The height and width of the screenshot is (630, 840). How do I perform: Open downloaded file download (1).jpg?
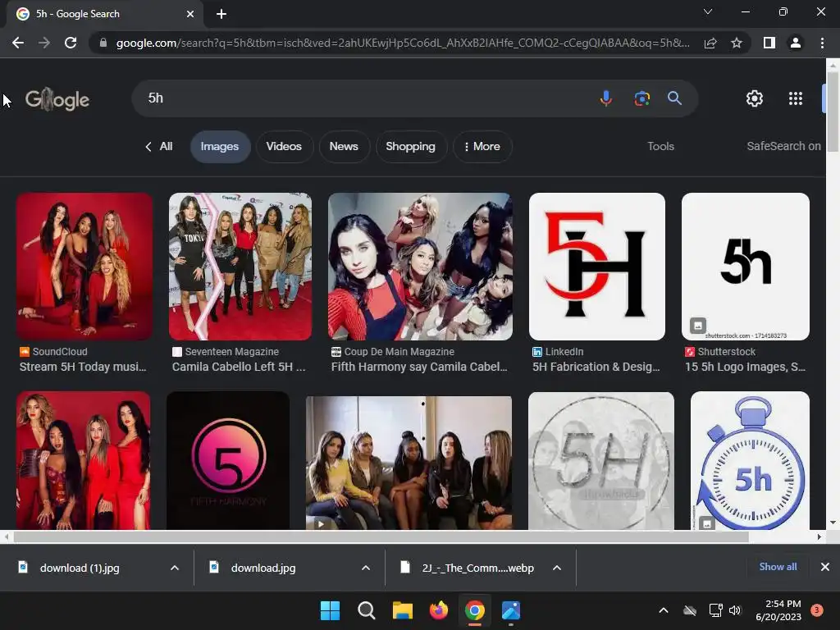coord(80,568)
